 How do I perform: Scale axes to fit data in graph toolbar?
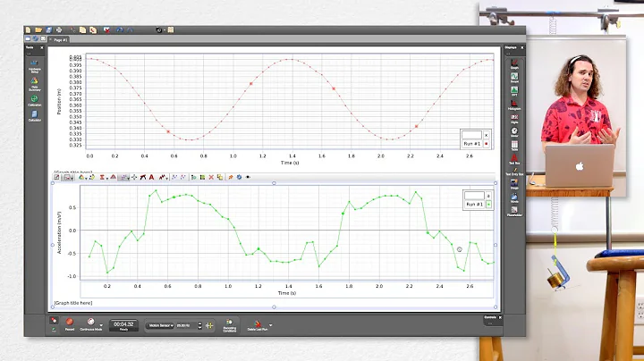pyautogui.click(x=56, y=177)
